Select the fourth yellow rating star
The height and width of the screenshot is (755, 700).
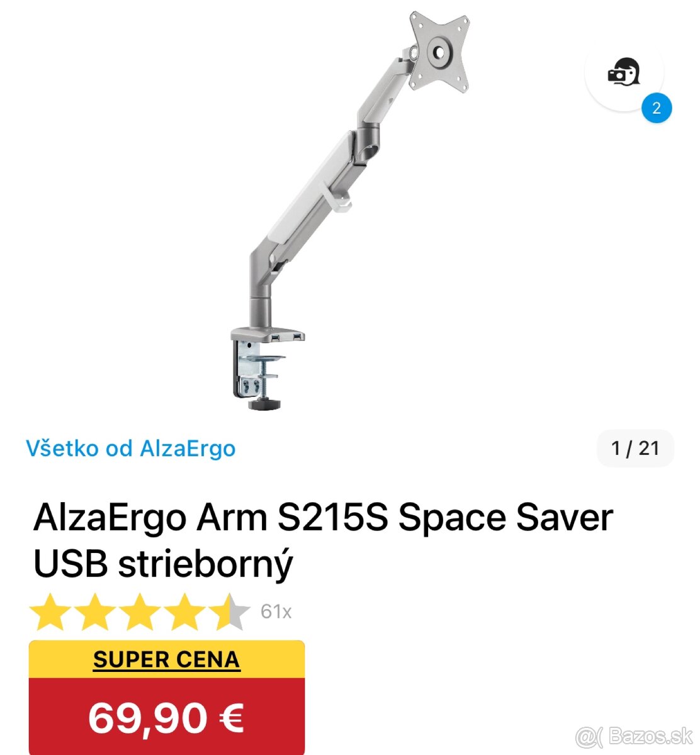(x=185, y=612)
